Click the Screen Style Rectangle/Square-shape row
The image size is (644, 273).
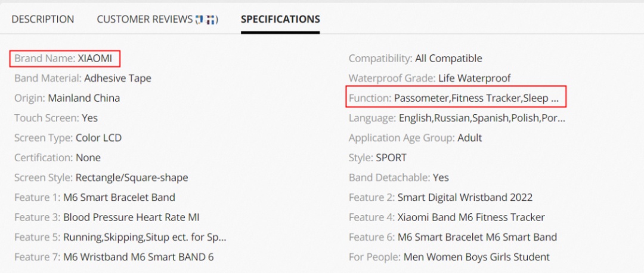click(x=101, y=177)
